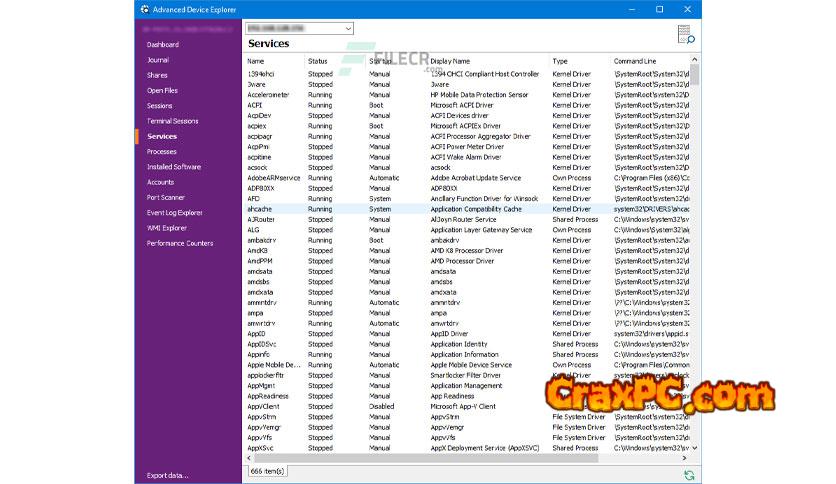
Task: Switch to Terminal Sessions
Action: (x=173, y=121)
